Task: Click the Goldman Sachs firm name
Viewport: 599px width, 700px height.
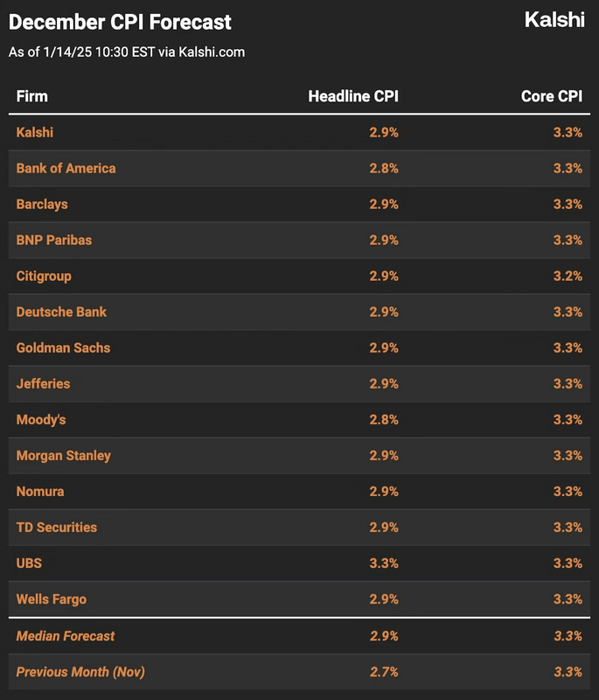Action: pyautogui.click(x=63, y=347)
